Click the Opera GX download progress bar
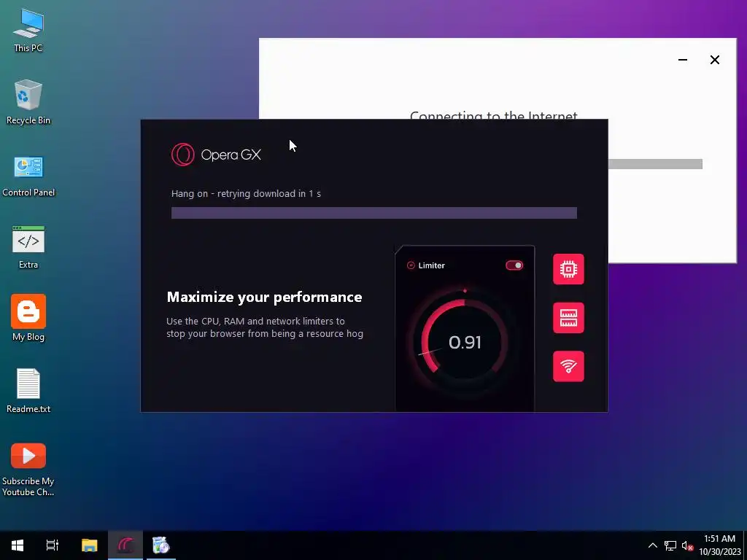The width and height of the screenshot is (747, 560). coord(374,213)
